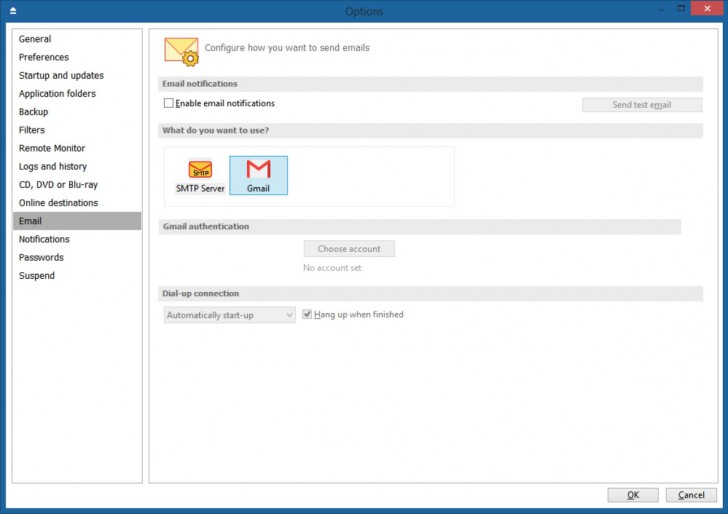Viewport: 728px width, 514px height.
Task: Click the email settings envelope icon
Action: click(182, 51)
